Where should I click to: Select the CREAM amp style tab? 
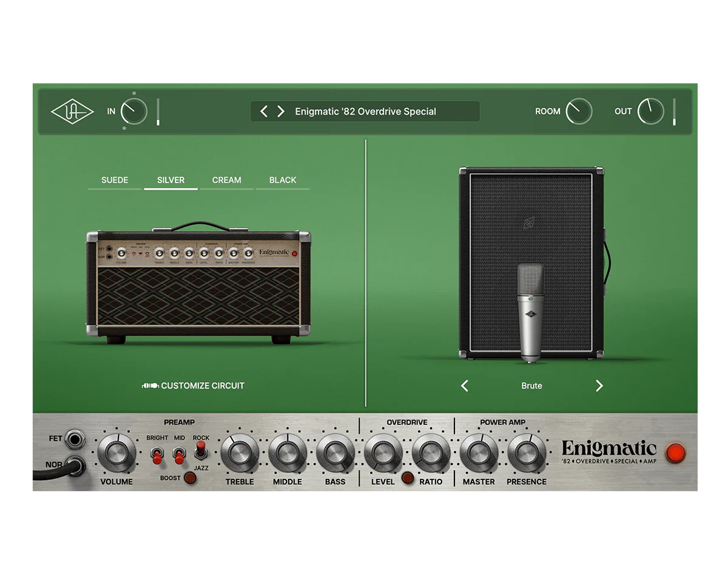[226, 181]
